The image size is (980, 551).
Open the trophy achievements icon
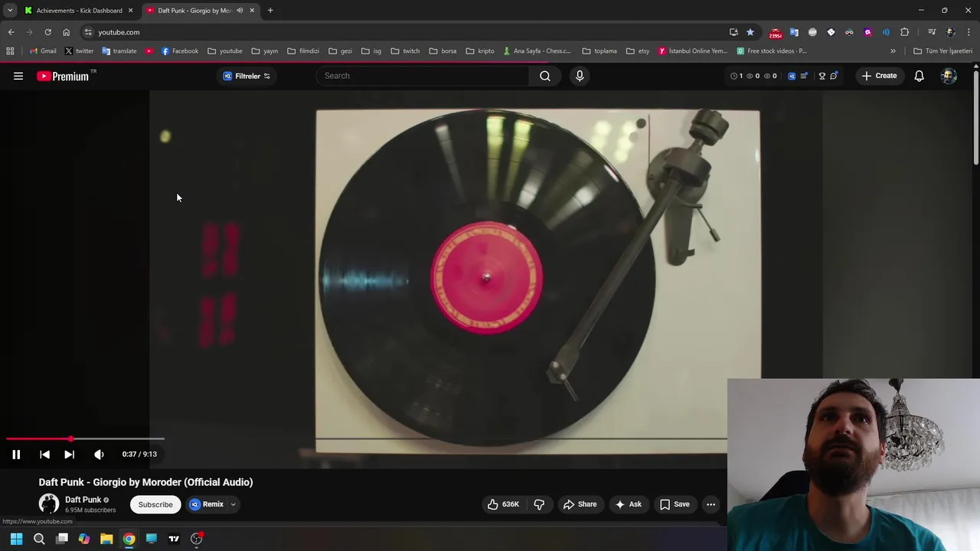[x=822, y=76]
